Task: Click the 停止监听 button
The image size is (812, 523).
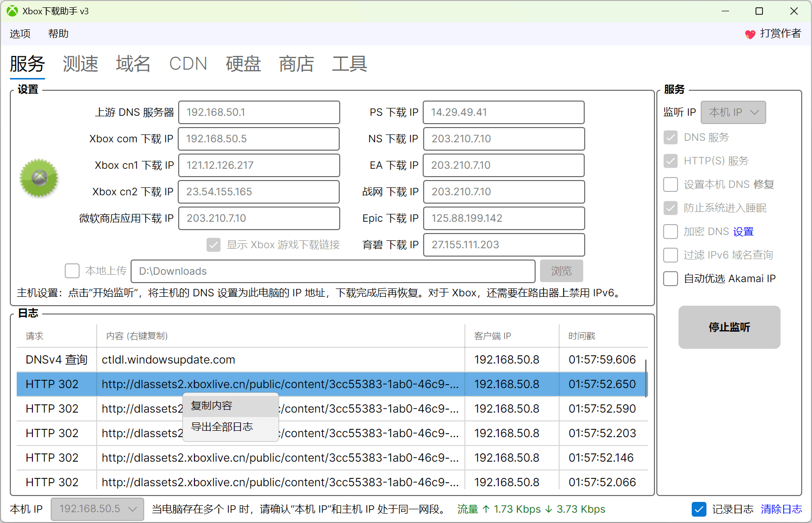Action: 730,327
